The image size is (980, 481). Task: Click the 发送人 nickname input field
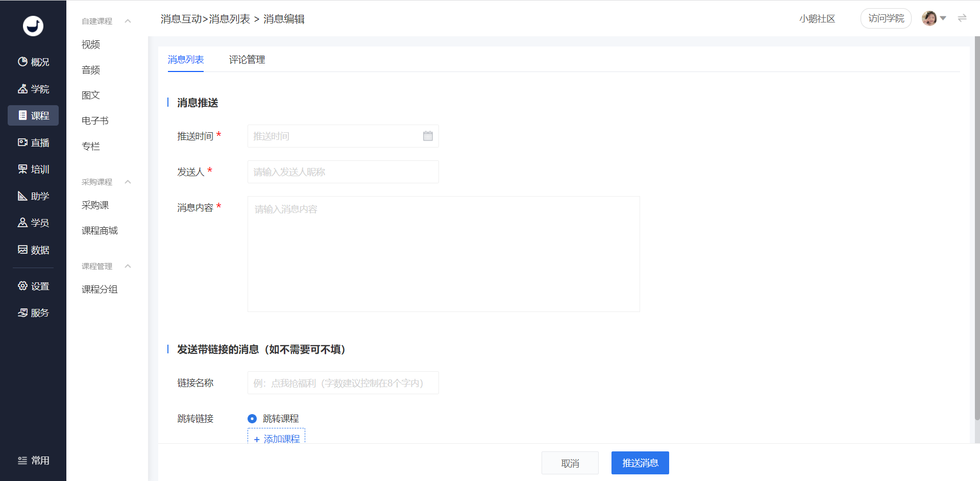[x=343, y=172]
